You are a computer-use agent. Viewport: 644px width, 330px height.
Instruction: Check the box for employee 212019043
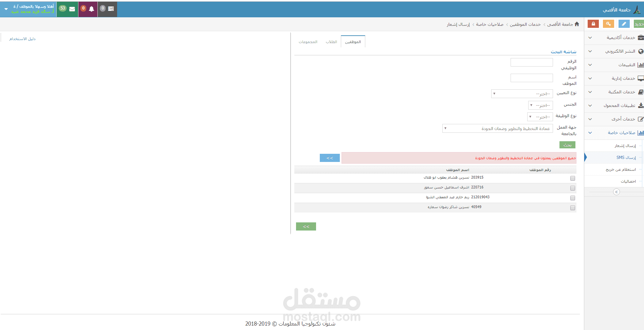click(573, 198)
